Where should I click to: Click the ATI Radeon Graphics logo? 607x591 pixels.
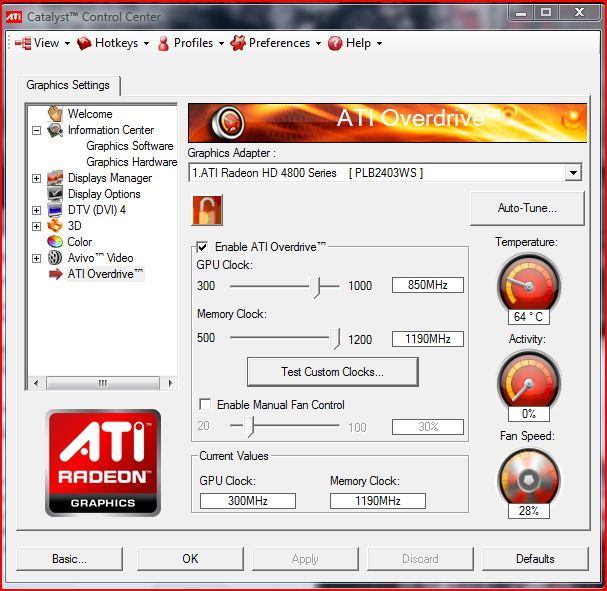pyautogui.click(x=103, y=463)
